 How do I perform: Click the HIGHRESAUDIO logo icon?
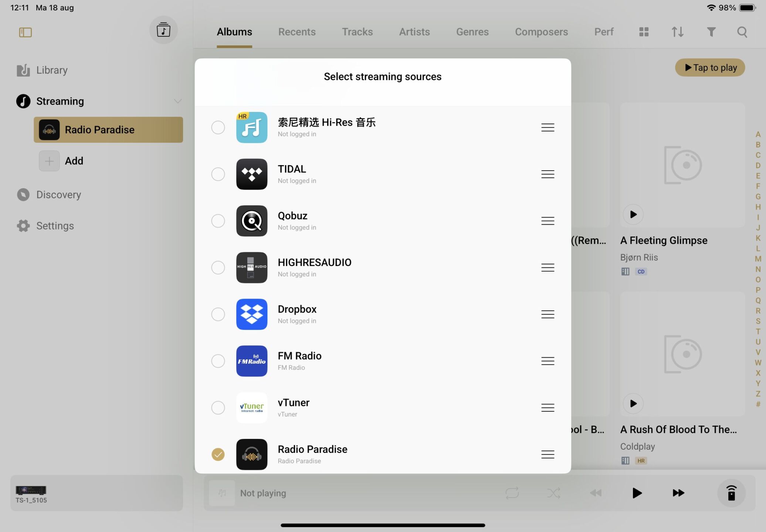[252, 267]
